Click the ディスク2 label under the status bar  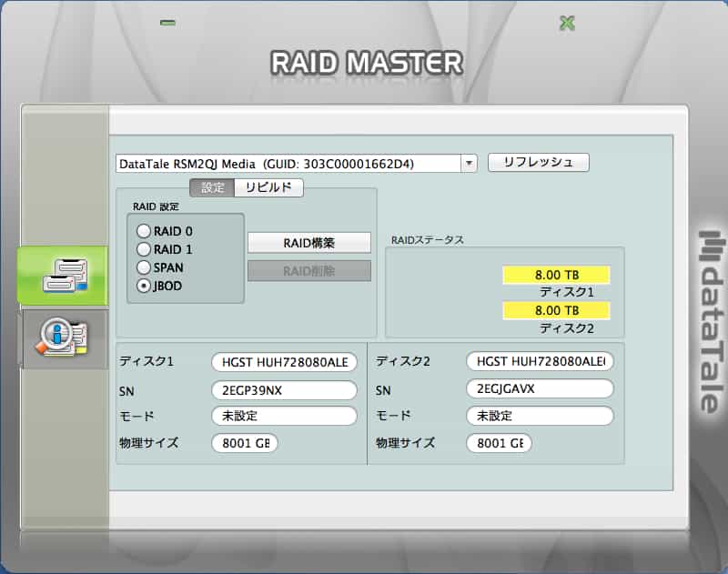[566, 328]
